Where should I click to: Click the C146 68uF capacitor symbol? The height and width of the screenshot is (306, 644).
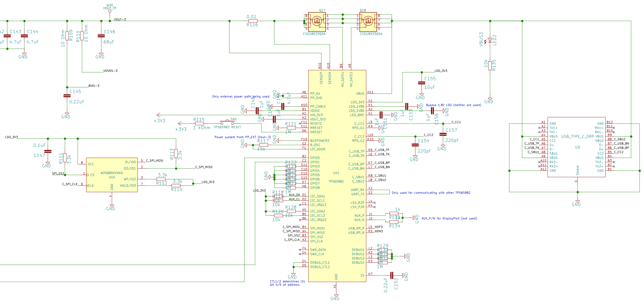tap(101, 36)
